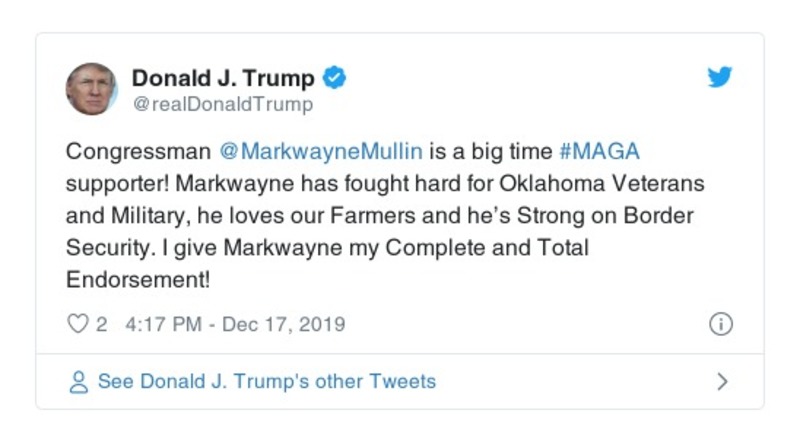Like the tweet with the heart icon
800x445 pixels.
tap(76, 324)
